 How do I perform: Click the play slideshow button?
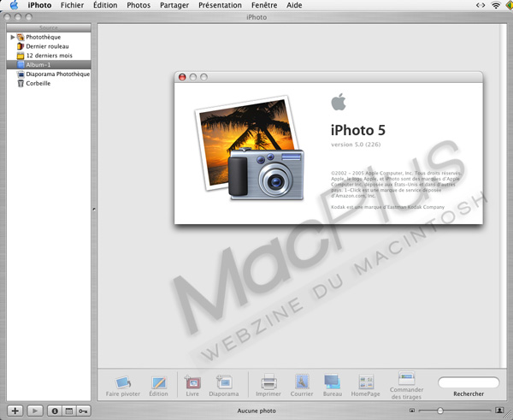coord(35,411)
